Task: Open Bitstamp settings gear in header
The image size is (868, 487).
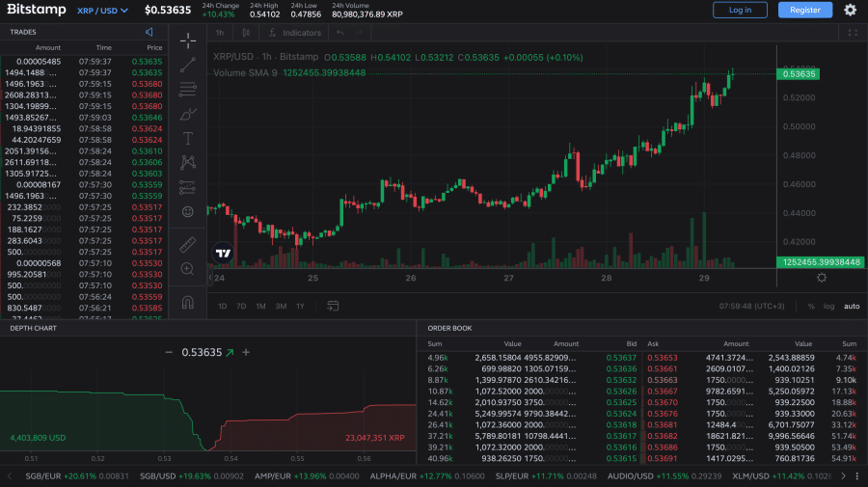Action: 851,10
